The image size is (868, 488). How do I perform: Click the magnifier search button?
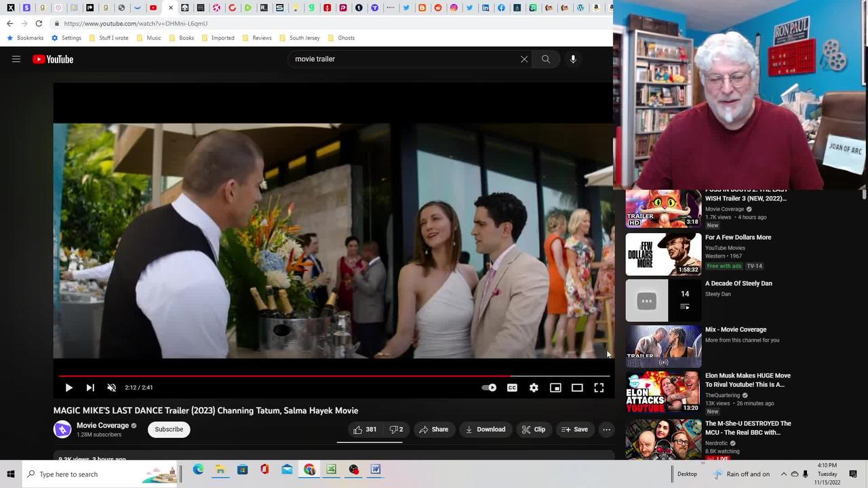(x=546, y=59)
